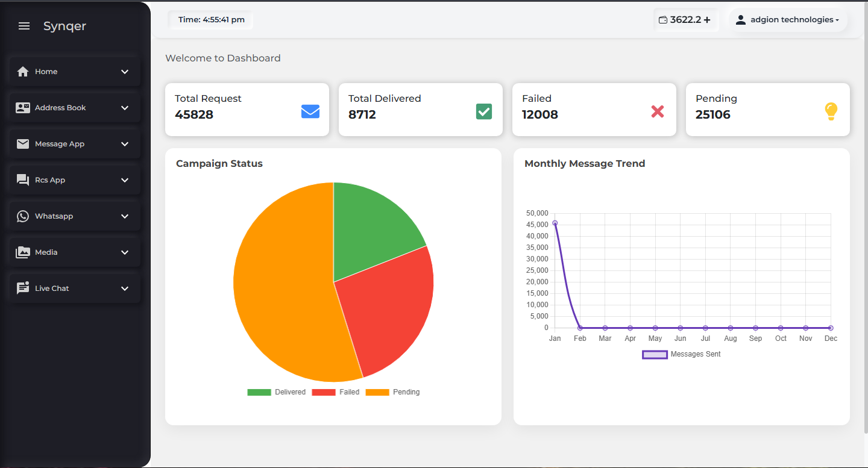Viewport: 868px width, 468px height.
Task: Click the Home house icon
Action: [x=23, y=72]
